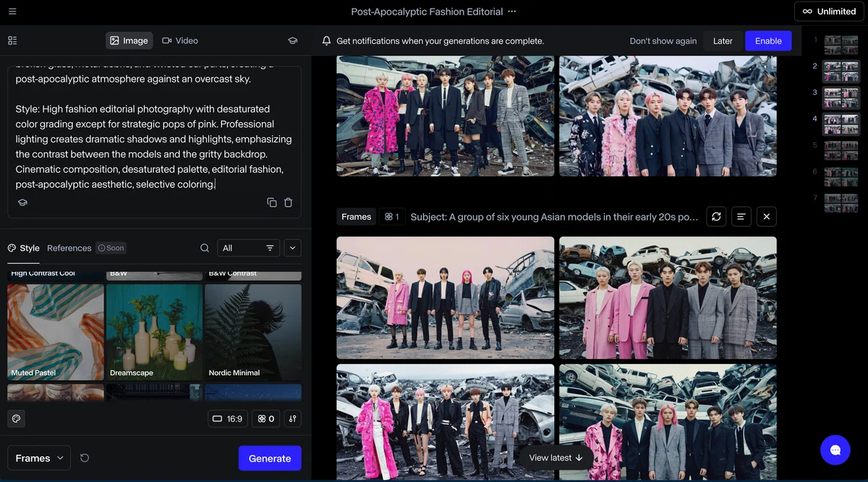Open the list layout icon beside the Image tab
The image size is (868, 482).
point(12,40)
